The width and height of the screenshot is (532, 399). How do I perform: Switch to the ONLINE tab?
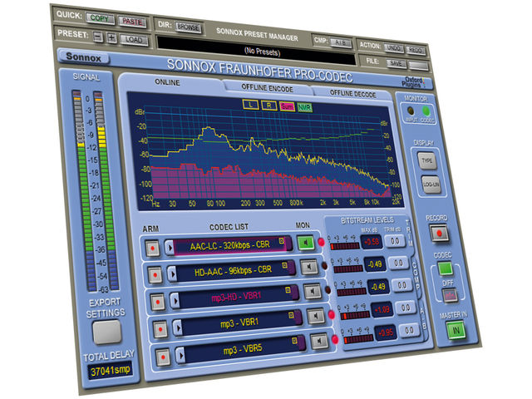(168, 82)
